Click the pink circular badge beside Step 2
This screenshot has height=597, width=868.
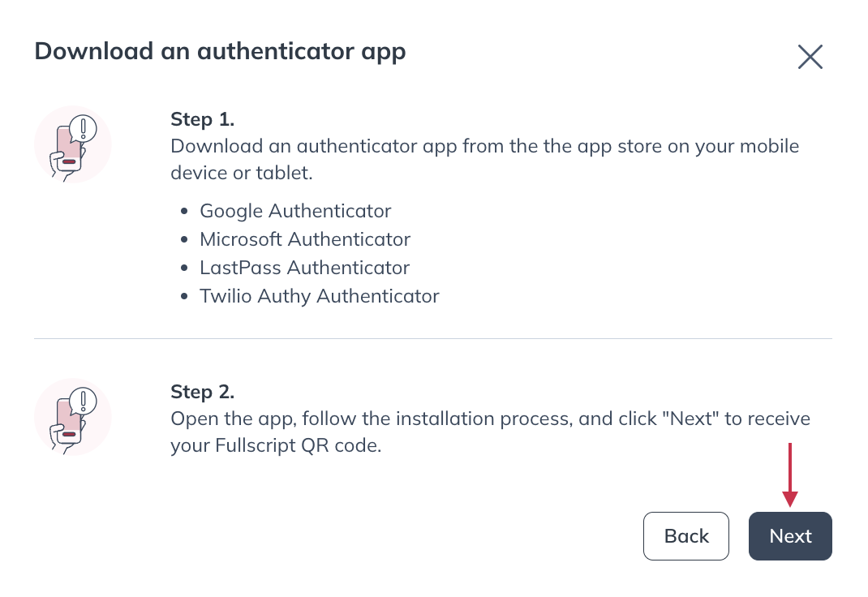pyautogui.click(x=73, y=417)
